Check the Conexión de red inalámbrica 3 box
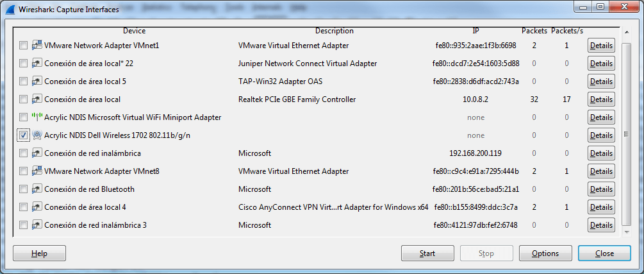644x274 pixels. click(x=24, y=225)
